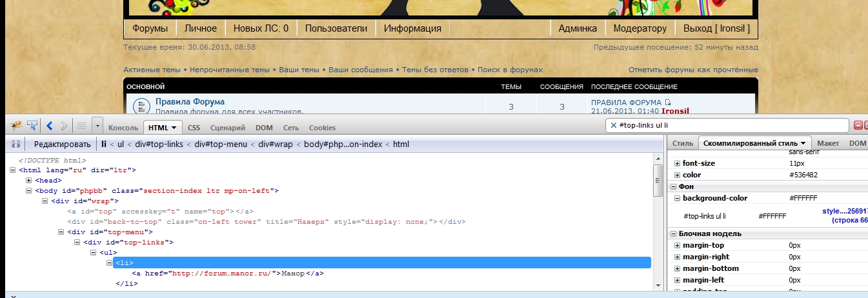Open the command line lines icon
The width and height of the screenshot is (868, 298).
coord(82,125)
